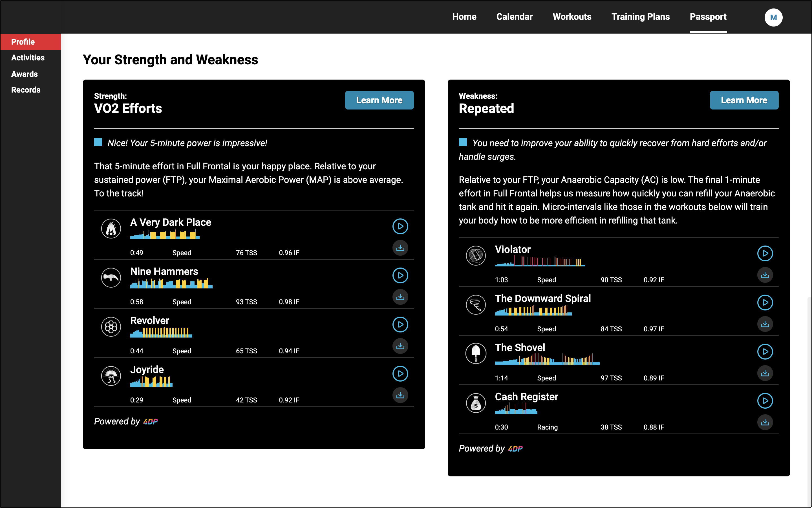Click the Cash Register profile graph
The image size is (812, 508).
[x=516, y=408]
